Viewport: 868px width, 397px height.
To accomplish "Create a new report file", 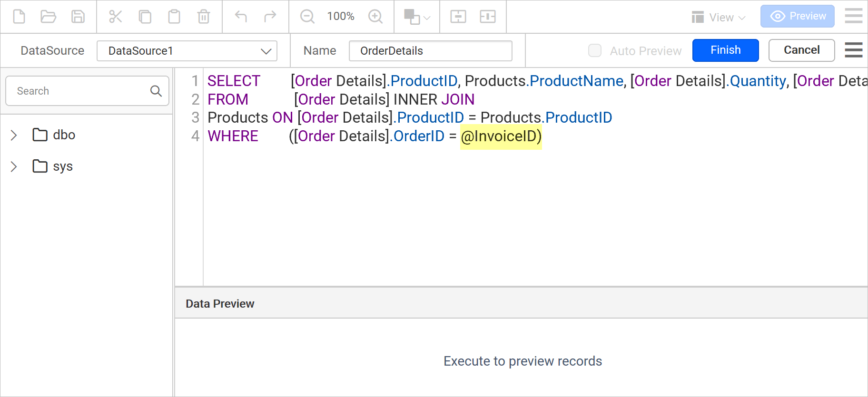I will (19, 17).
